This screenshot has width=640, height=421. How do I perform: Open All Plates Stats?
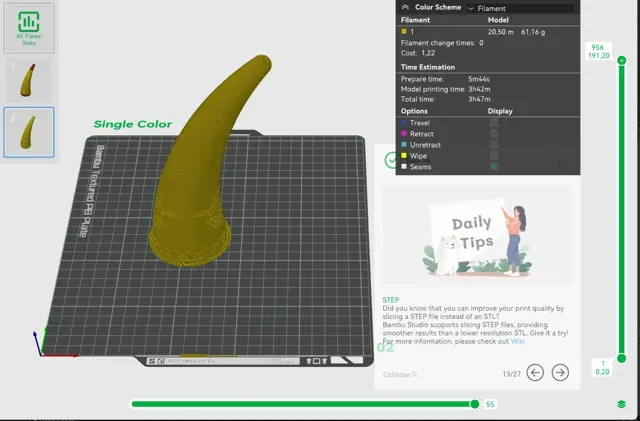pos(29,28)
